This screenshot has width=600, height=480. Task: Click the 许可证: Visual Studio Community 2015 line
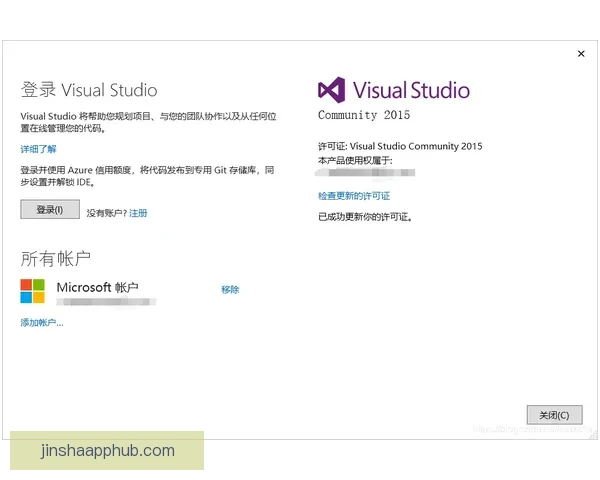[x=400, y=146]
